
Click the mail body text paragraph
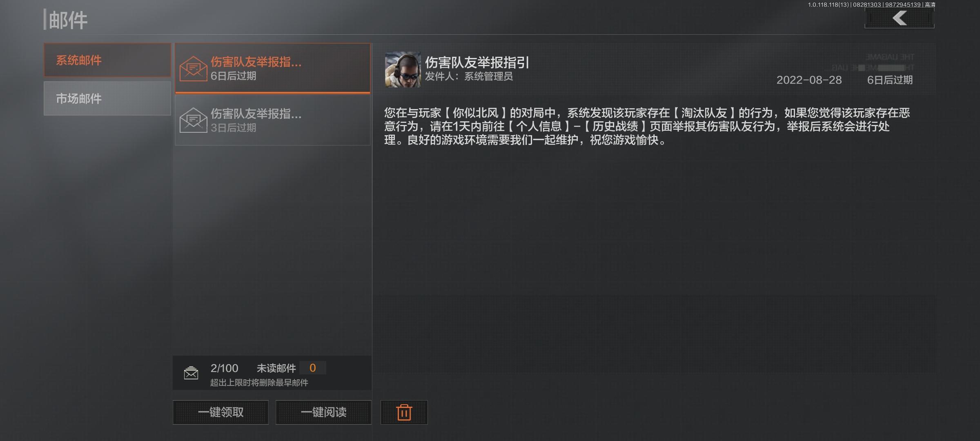pyautogui.click(x=647, y=127)
